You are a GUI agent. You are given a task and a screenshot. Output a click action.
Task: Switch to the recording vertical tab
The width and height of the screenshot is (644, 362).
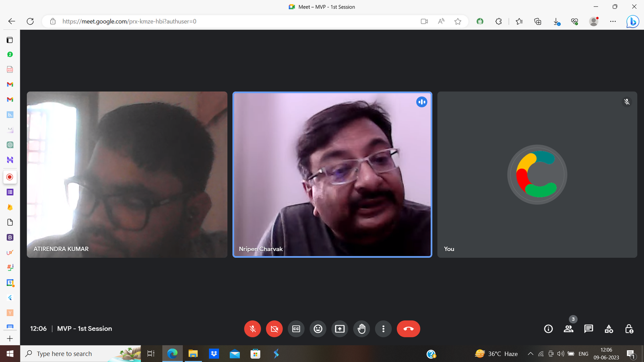coord(10,177)
